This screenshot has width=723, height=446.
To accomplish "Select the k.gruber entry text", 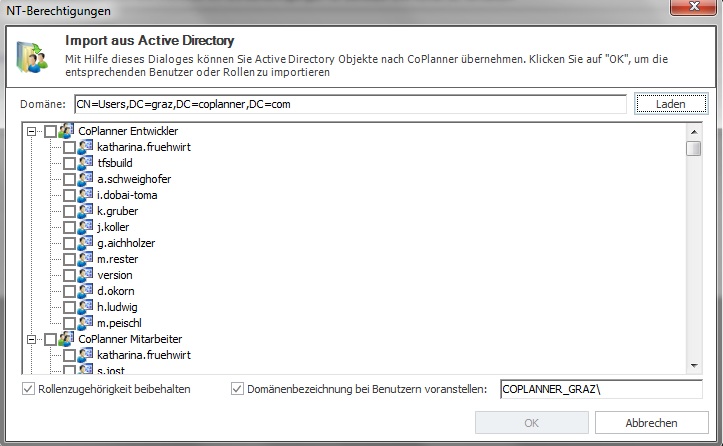I will click(x=118, y=211).
